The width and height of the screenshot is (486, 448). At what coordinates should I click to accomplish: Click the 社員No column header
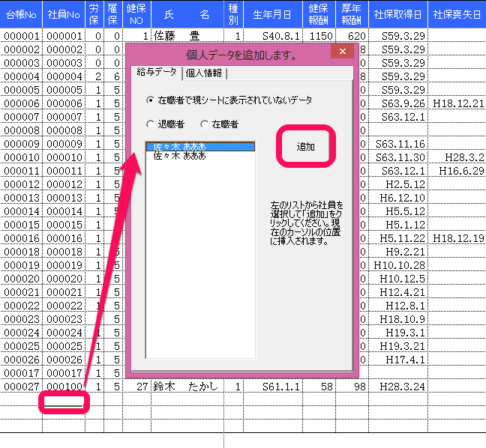(x=64, y=14)
